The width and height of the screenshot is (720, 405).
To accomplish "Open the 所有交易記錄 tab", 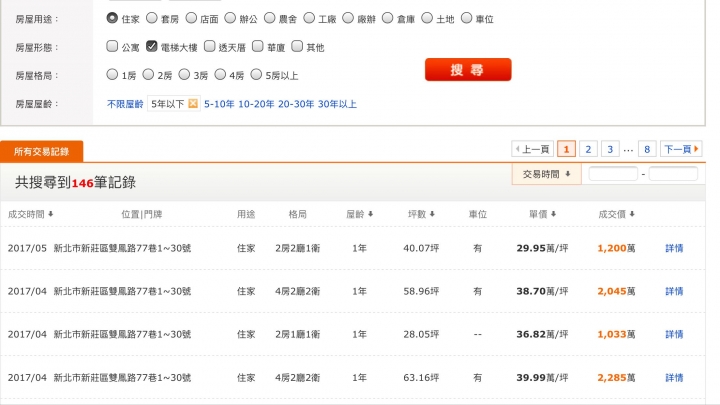I will 42,152.
